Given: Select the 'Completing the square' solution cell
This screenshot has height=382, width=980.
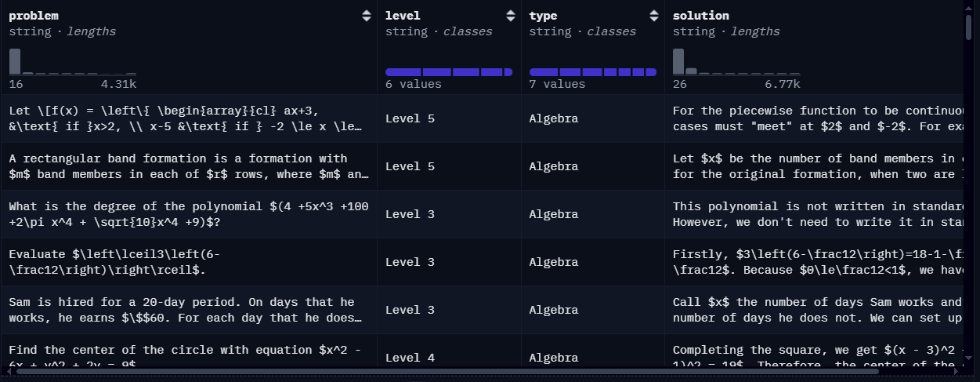Looking at the screenshot, I should click(815, 358).
